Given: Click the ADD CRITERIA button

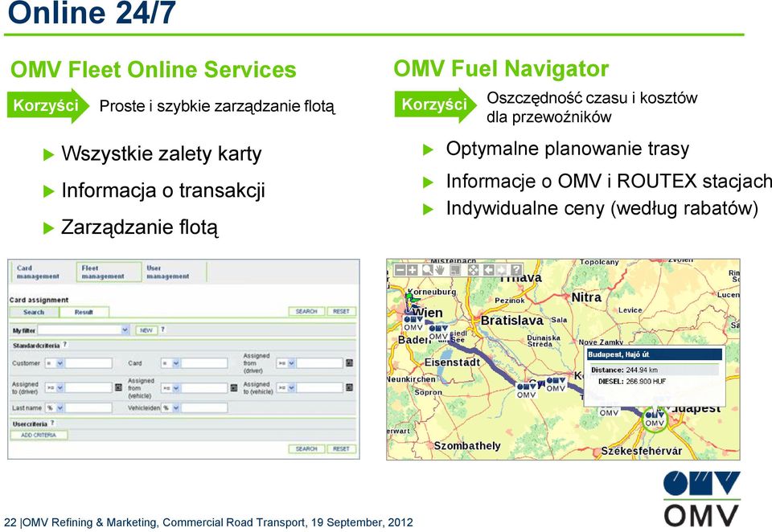Looking at the screenshot, I should coord(39,435).
